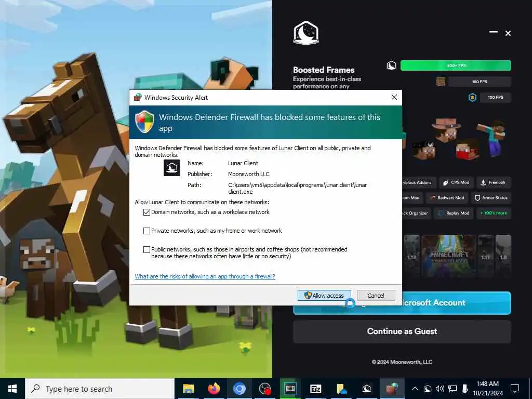Click the +100's more tag
This screenshot has width=532, height=399.
(494, 213)
